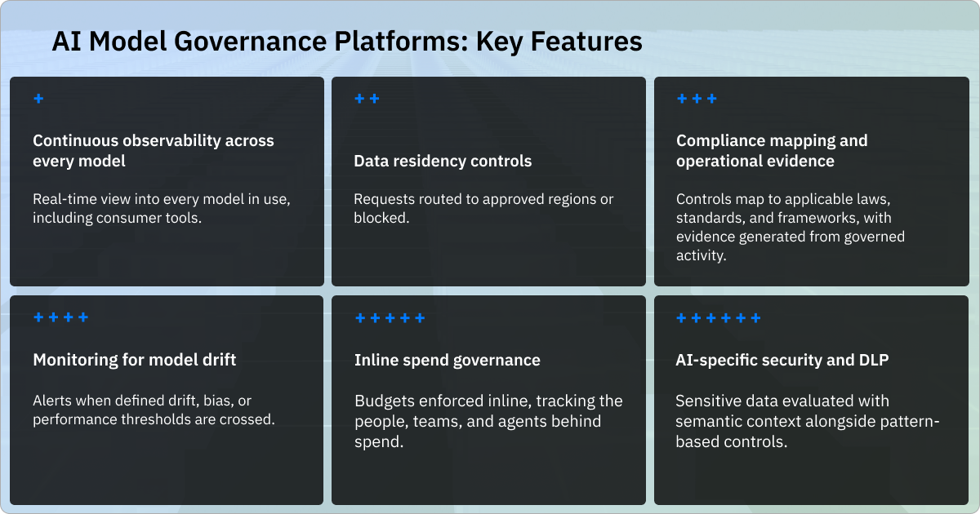Click the single plus icon on the observability card
Viewport: 980px width, 514px height.
pyautogui.click(x=38, y=99)
